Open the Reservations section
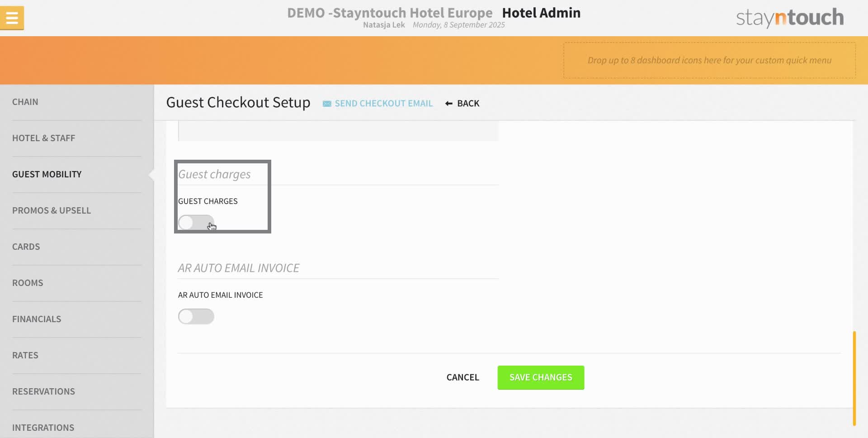The height and width of the screenshot is (438, 868). [x=43, y=391]
